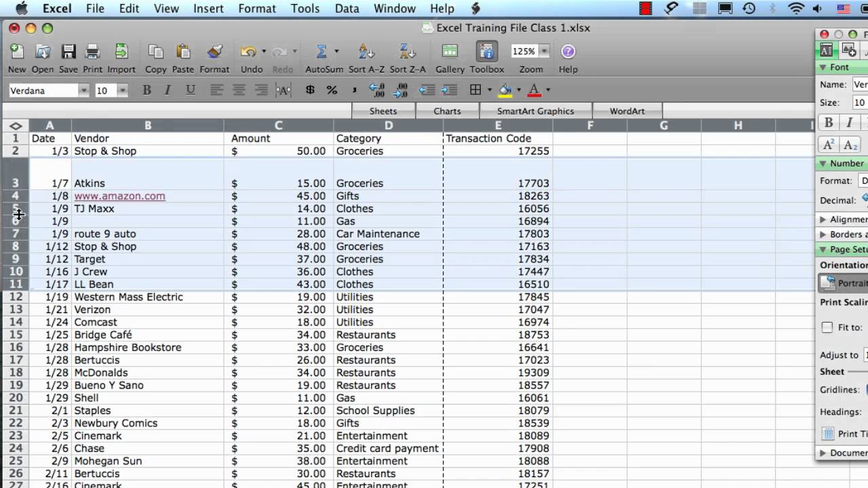Click the Copy toolbar icon
Screen dimensions: 868x488
[156, 52]
